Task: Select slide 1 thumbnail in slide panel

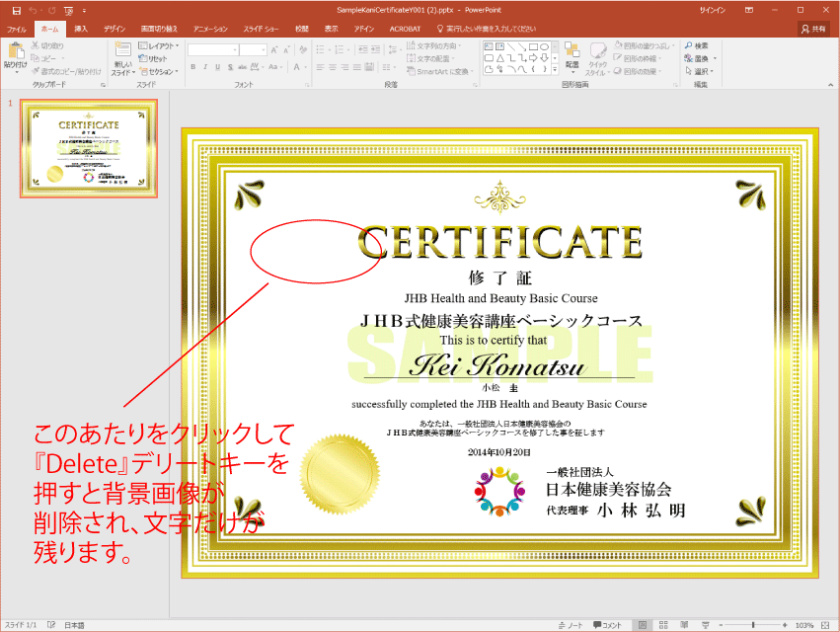Action: tap(89, 148)
